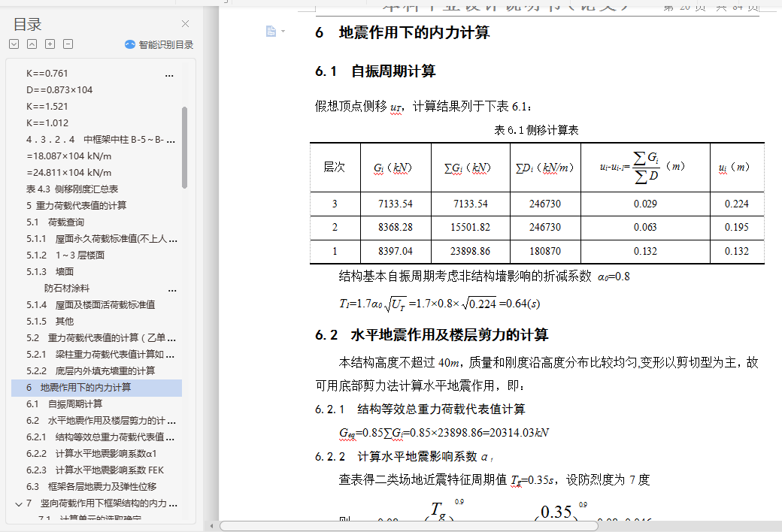Screen dimensions: 782x532
Task: Click the outline panel vertical scrollbar thumb
Action: 184,147
